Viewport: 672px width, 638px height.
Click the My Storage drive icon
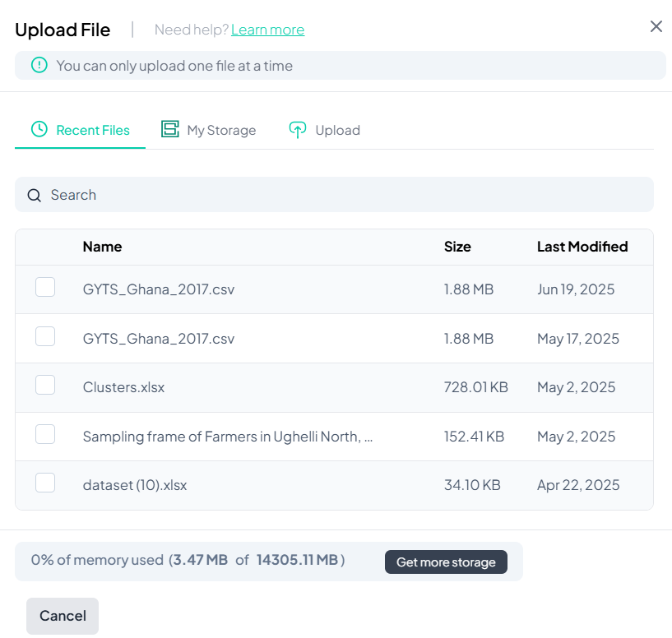170,130
